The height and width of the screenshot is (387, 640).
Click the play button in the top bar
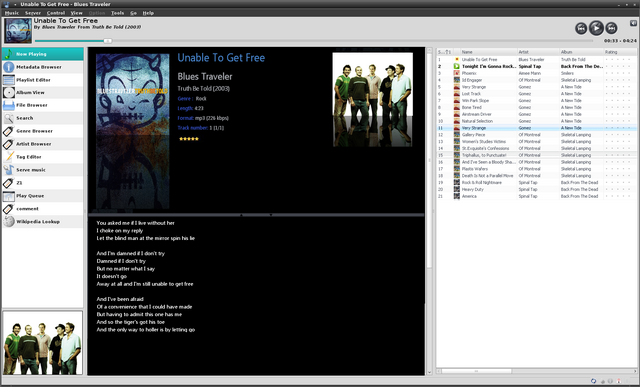point(596,28)
